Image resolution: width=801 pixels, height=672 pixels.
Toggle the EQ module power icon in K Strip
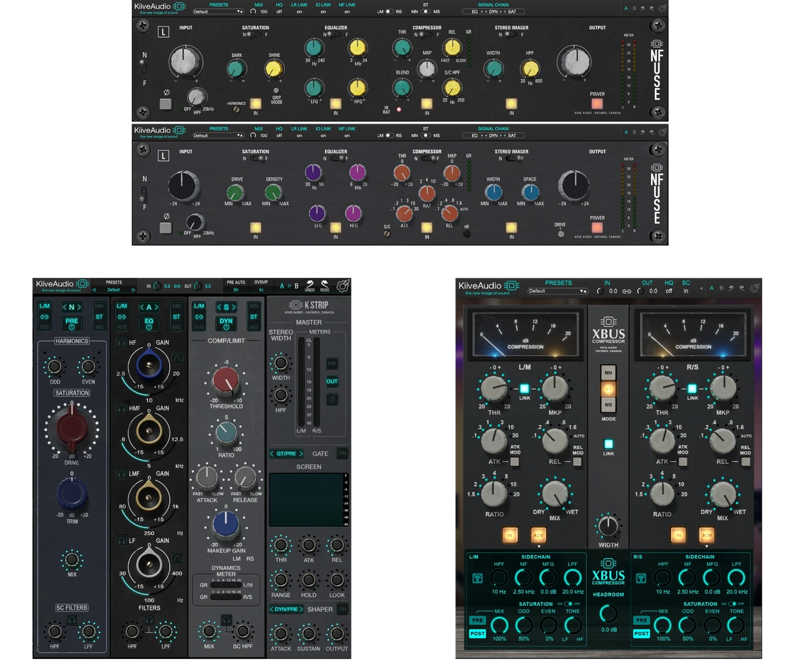point(149,327)
